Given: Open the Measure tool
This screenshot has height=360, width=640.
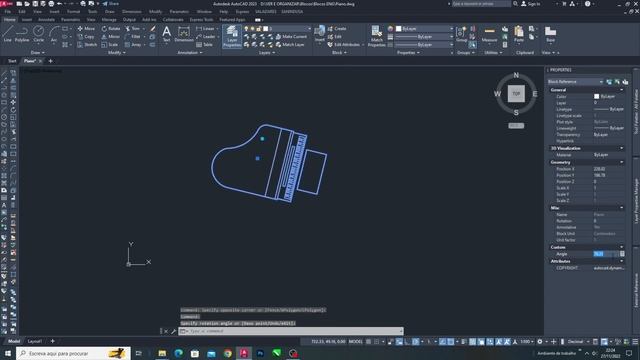Looking at the screenshot, I should click(489, 34).
